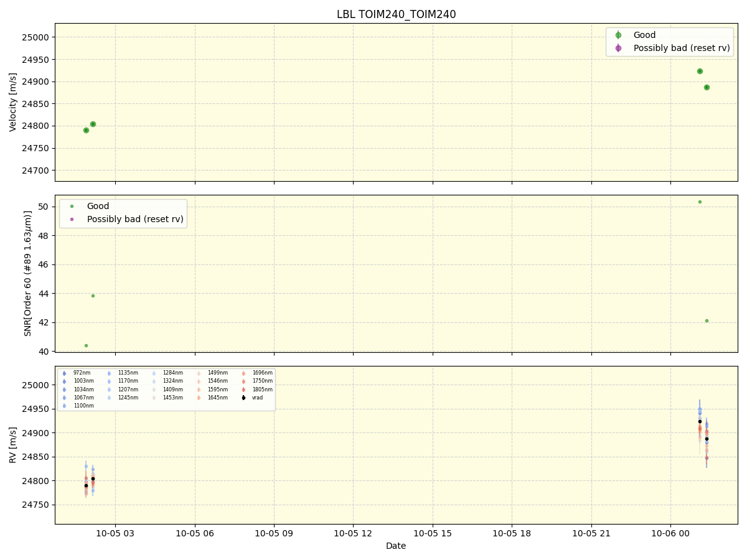Click purple Possibly bad marker in velocity legend
Image resolution: width=747 pixels, height=560 pixels.
[618, 48]
